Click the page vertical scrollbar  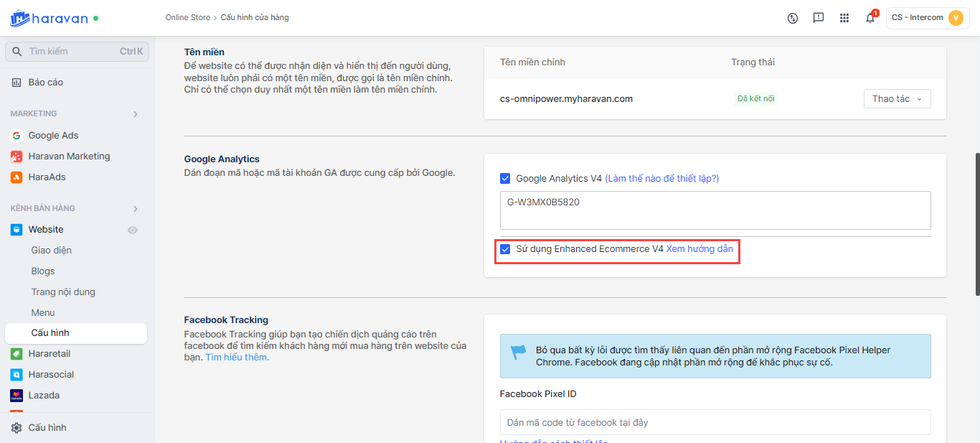coord(976,223)
